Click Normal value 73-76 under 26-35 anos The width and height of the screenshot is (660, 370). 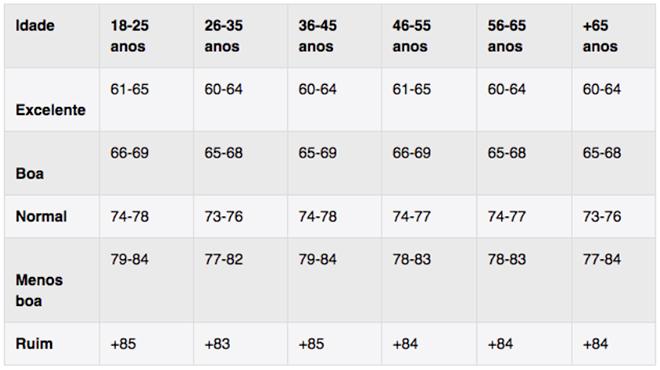pyautogui.click(x=224, y=216)
